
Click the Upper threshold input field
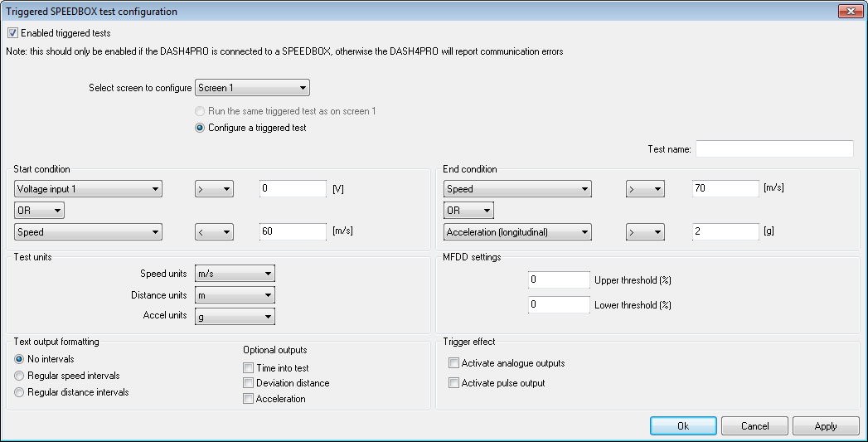pyautogui.click(x=558, y=280)
